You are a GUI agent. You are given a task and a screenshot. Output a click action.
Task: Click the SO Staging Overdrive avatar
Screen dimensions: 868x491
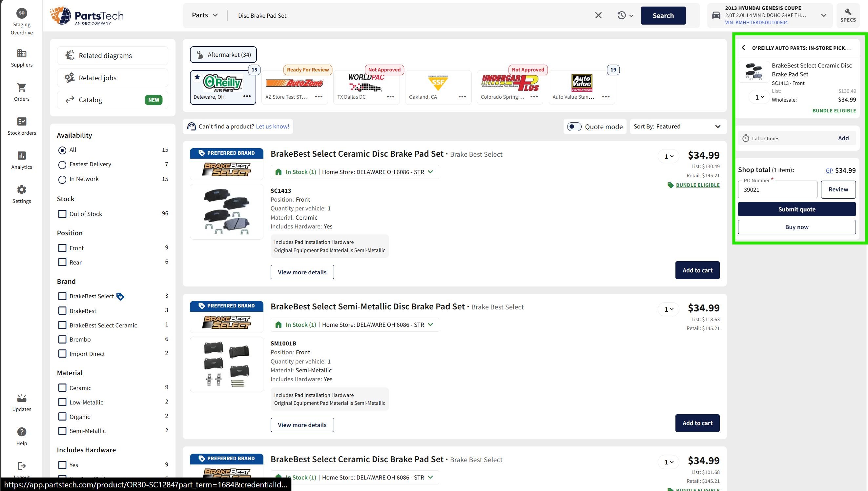(22, 13)
